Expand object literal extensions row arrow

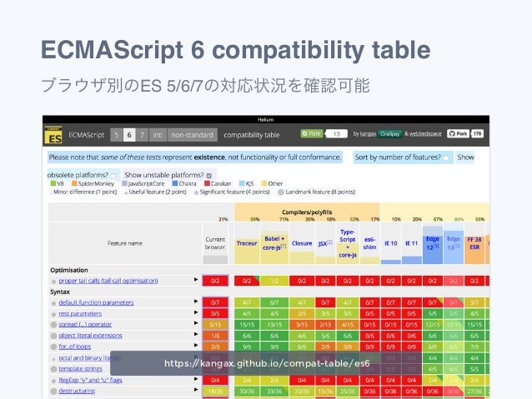coord(196,334)
